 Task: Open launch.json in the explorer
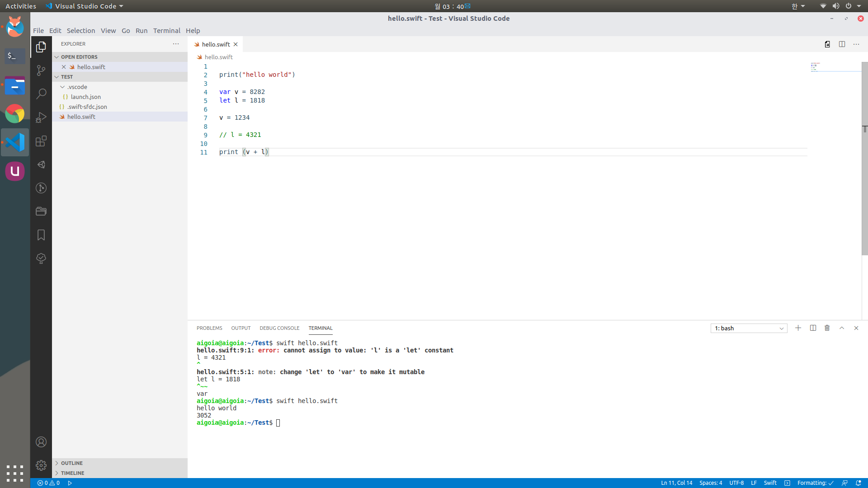(85, 97)
